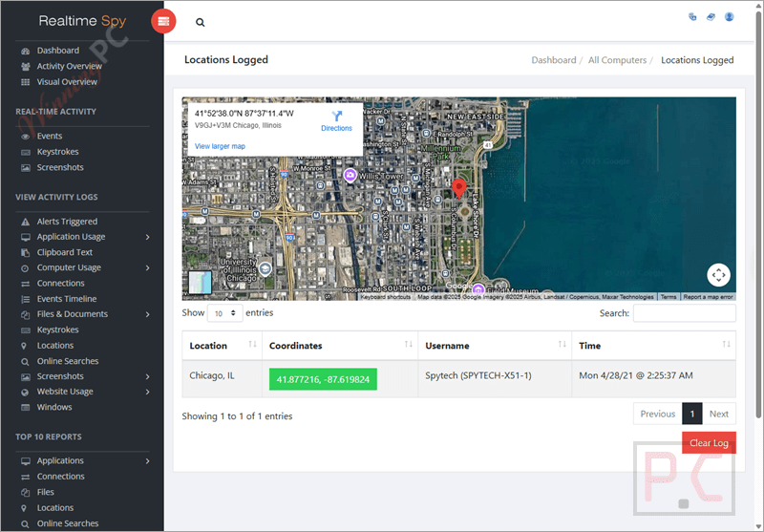Go to Next page of entries
The width and height of the screenshot is (764, 532).
click(719, 415)
